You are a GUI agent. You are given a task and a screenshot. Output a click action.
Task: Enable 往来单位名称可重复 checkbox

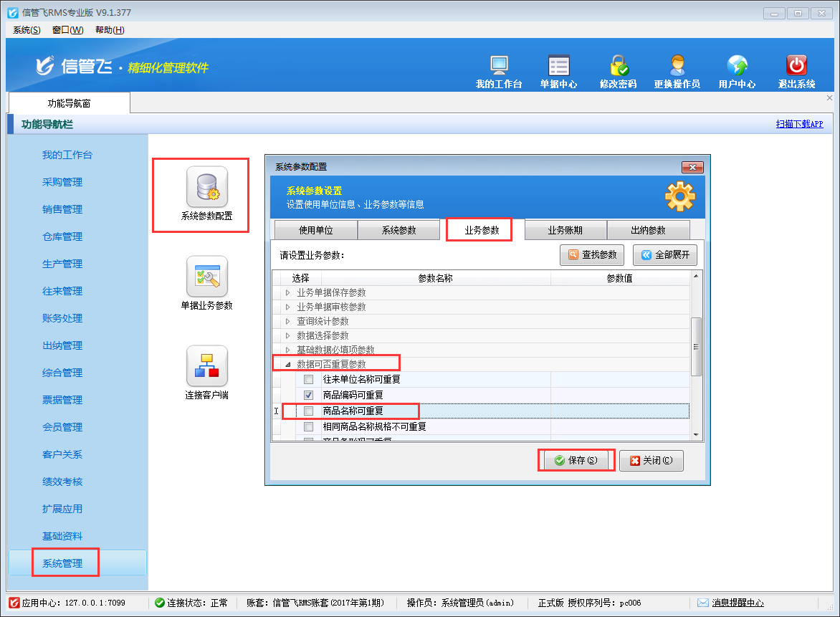pyautogui.click(x=309, y=380)
